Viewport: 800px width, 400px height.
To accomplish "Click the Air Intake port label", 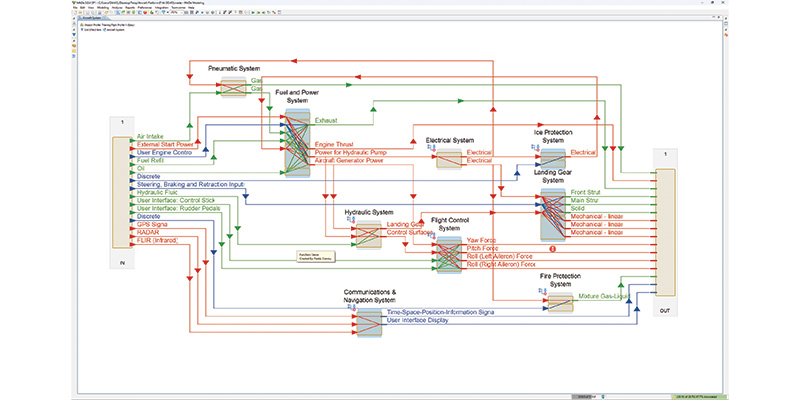I will click(x=150, y=137).
